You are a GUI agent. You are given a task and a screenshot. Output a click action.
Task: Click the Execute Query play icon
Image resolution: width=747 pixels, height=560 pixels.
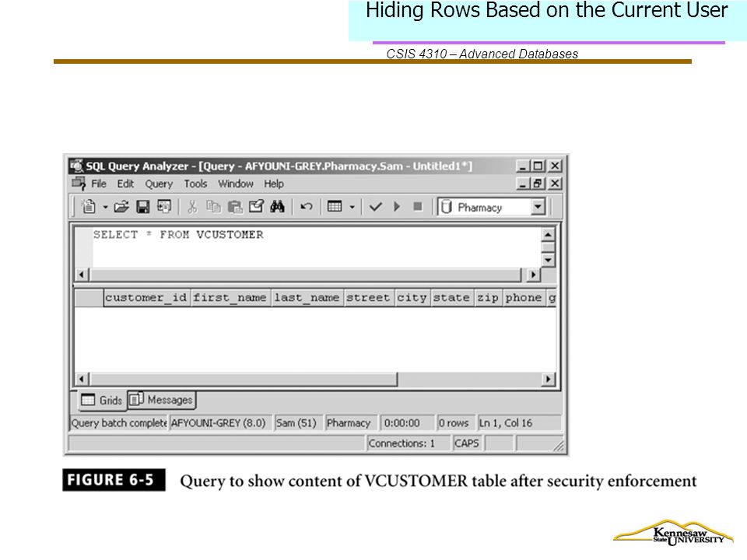(x=396, y=207)
